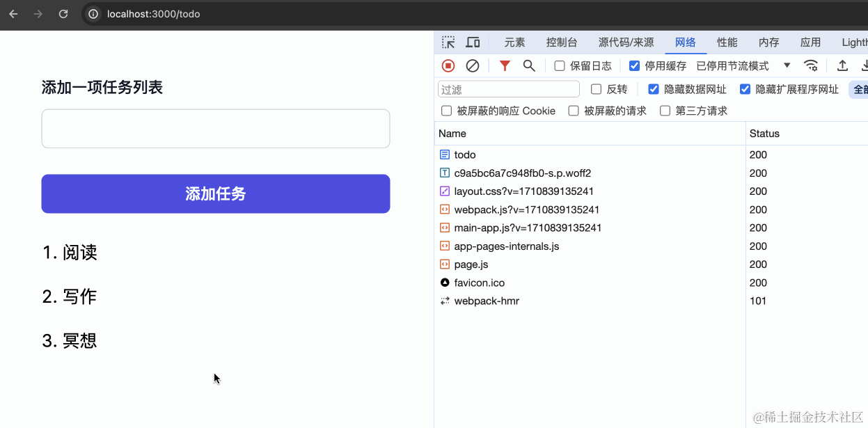Screen dimensions: 868x428
Task: Open the 源代码/来源 tab
Action: click(626, 42)
